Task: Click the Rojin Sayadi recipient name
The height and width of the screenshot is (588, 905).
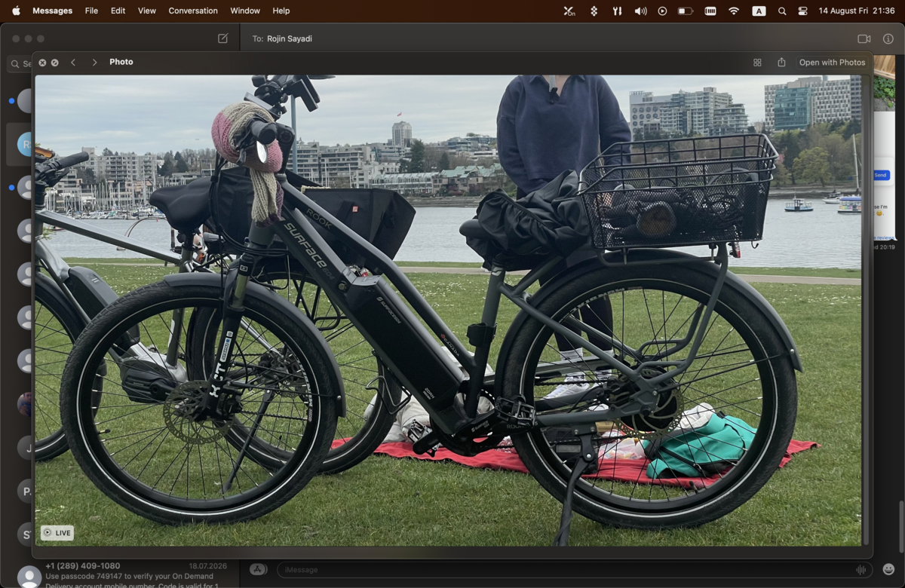Action: [x=290, y=38]
